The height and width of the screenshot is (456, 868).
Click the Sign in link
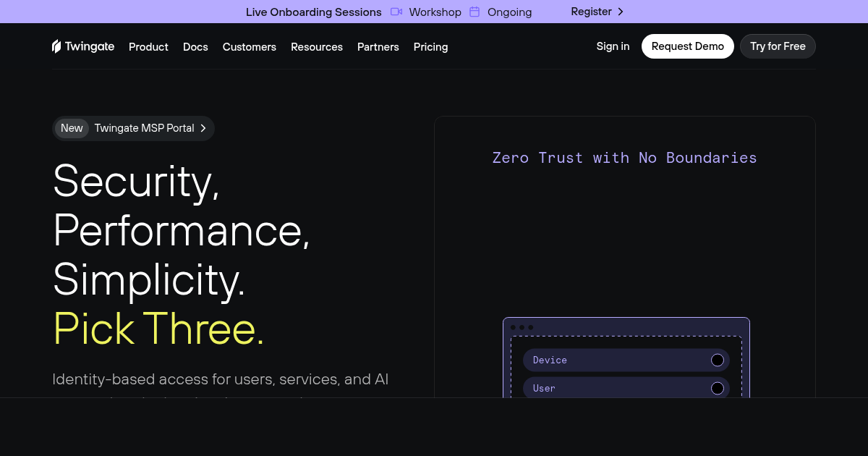613,46
